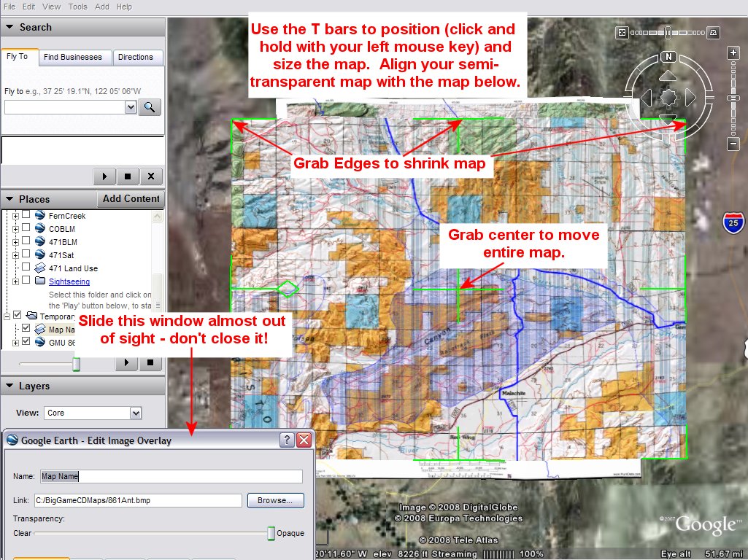Pan map down with compass down arrow
The height and width of the screenshot is (560, 748).
(668, 117)
